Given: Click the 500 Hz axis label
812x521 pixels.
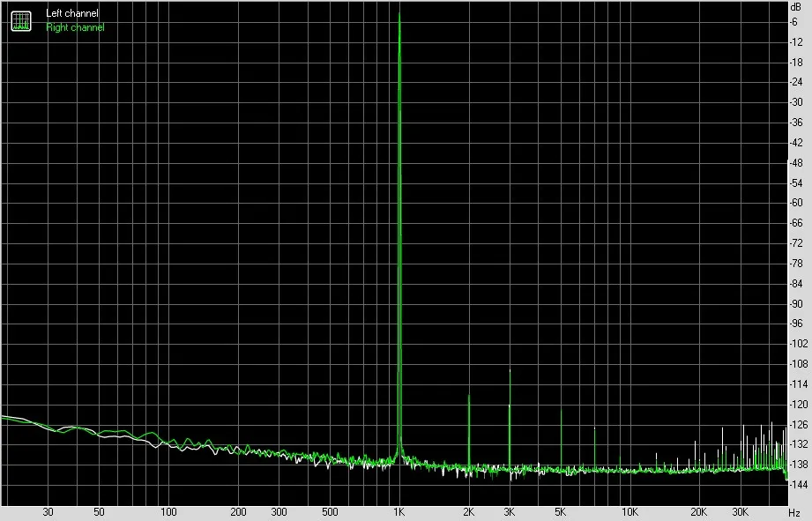Looking at the screenshot, I should coord(330,512).
